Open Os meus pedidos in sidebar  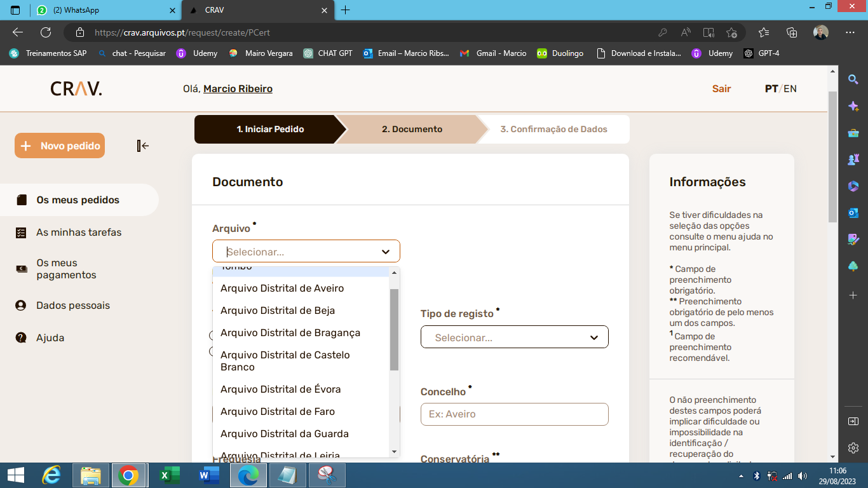click(79, 200)
